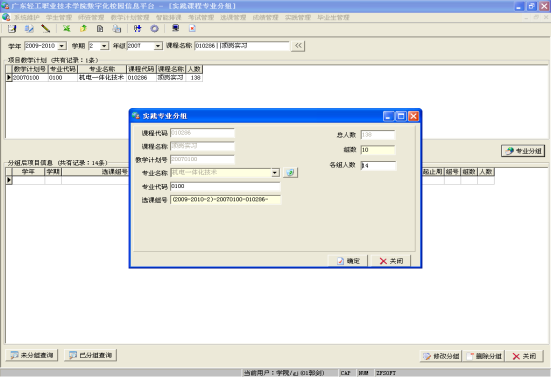The image size is (551, 378).
Task: Click the 修改分组 button
Action: click(441, 356)
